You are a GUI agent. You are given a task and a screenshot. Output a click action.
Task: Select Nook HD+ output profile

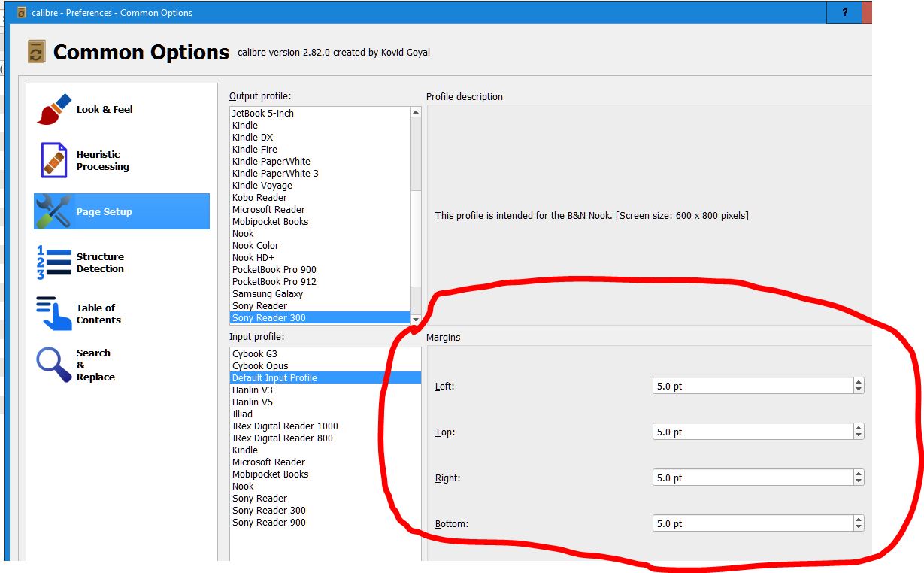pyautogui.click(x=320, y=257)
